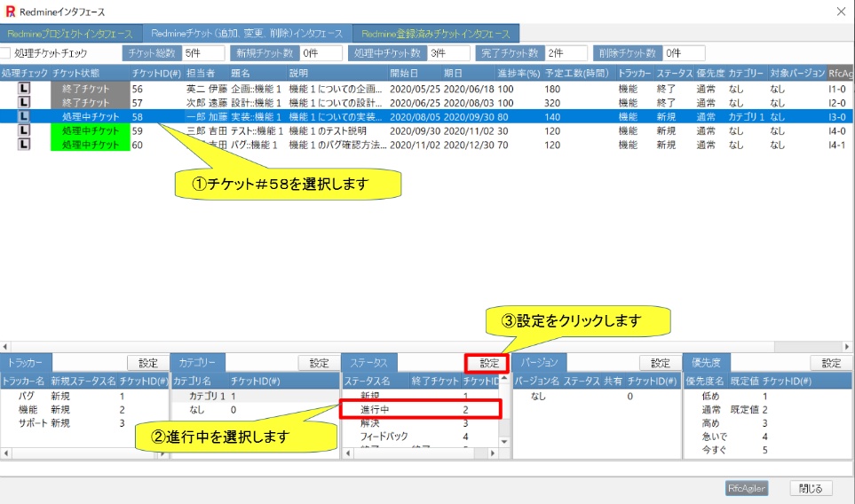Click the 閉じる button
This screenshot has width=855, height=504.
point(811,488)
